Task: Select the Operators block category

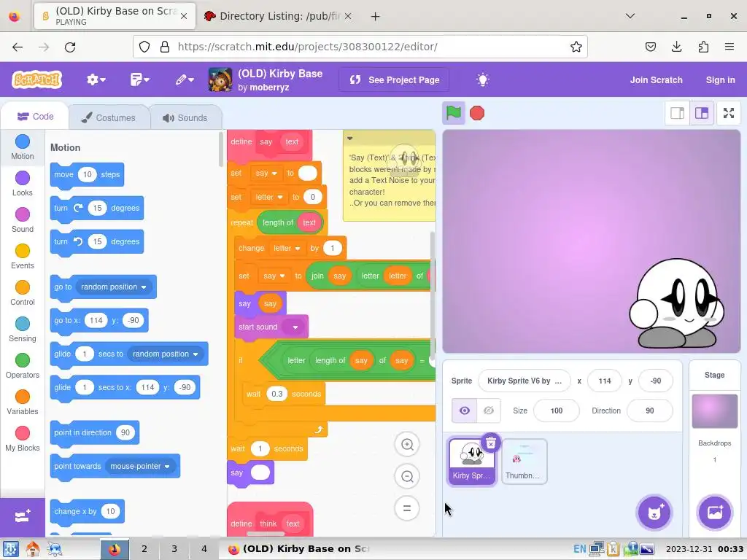Action: coord(23,367)
